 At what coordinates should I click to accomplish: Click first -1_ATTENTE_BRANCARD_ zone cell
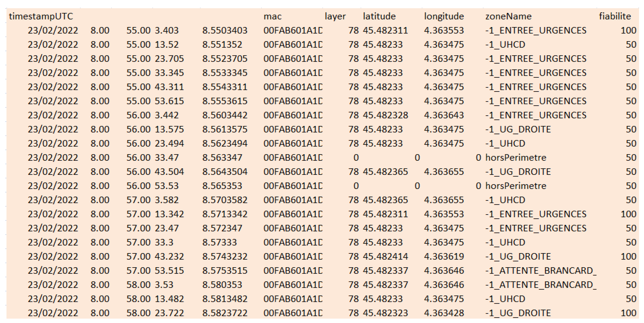coord(541,271)
